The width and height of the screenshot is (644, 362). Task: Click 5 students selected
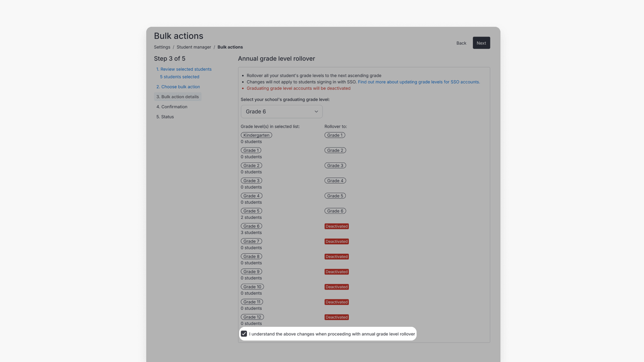[x=179, y=77]
